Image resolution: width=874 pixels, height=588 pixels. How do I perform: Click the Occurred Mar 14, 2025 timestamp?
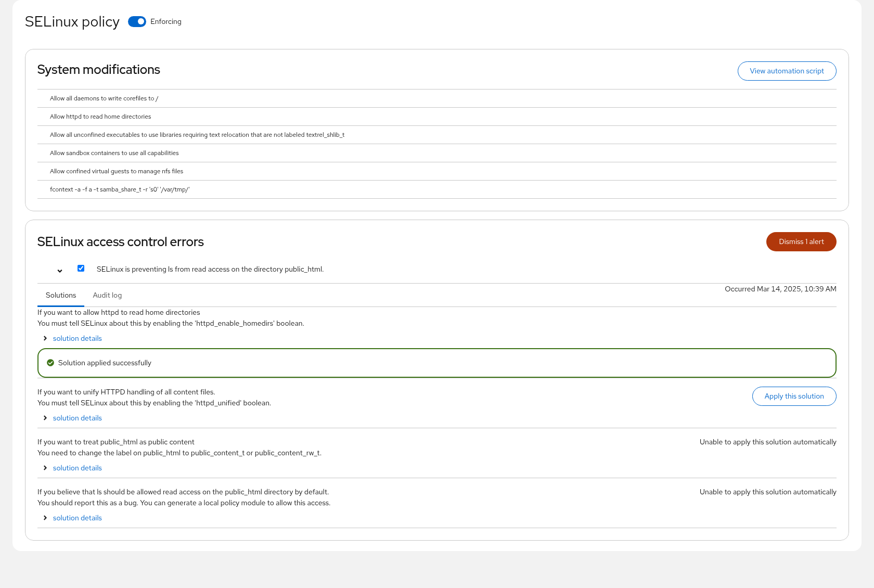pos(780,289)
